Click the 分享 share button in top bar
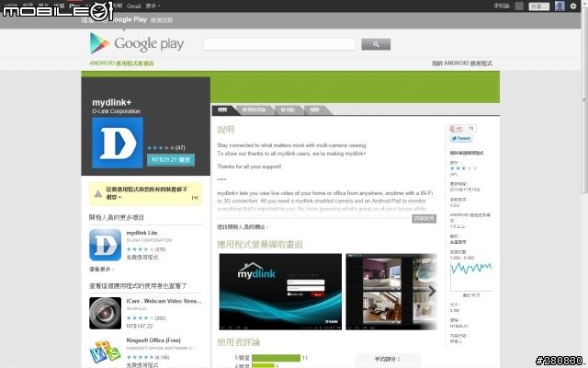The height and width of the screenshot is (368, 588). pyautogui.click(x=539, y=6)
